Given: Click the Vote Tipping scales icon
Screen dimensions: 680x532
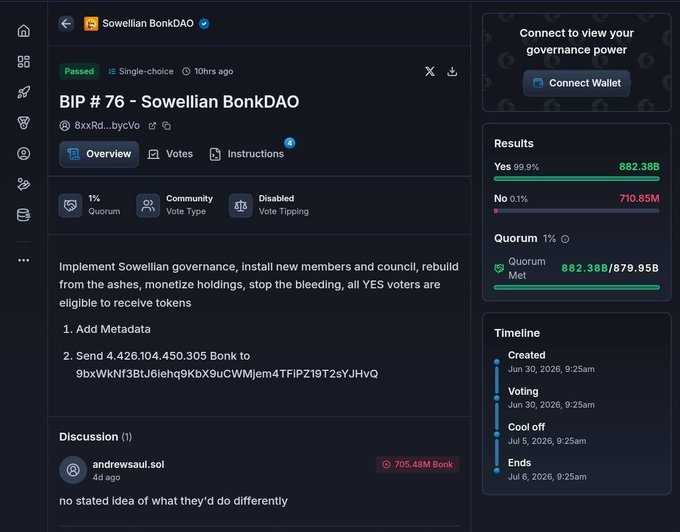Looking at the screenshot, I should (241, 205).
